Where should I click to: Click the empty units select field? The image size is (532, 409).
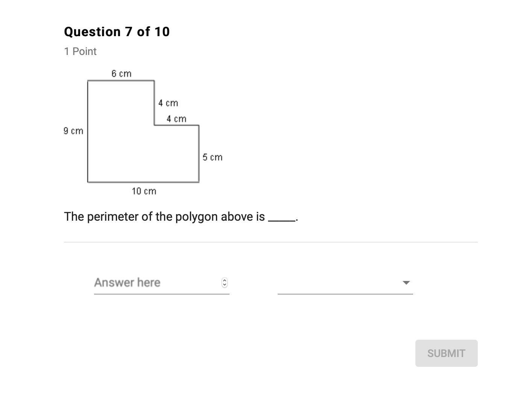coord(339,282)
